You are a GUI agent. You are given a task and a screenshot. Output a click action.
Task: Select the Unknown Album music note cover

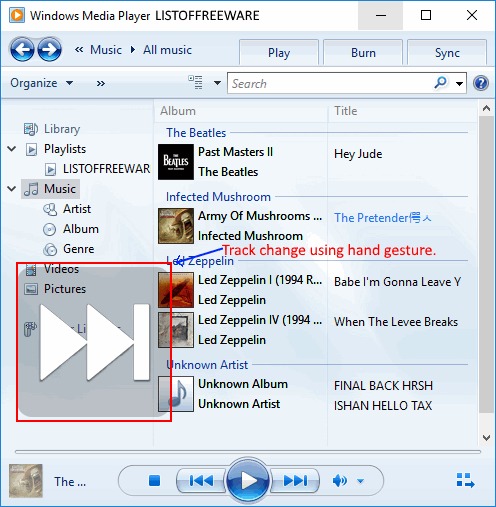176,394
